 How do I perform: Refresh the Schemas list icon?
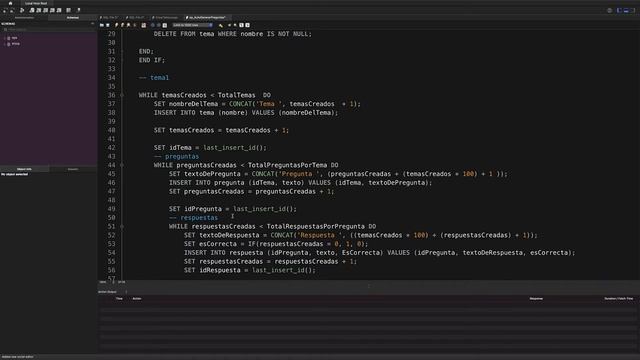[x=92, y=24]
